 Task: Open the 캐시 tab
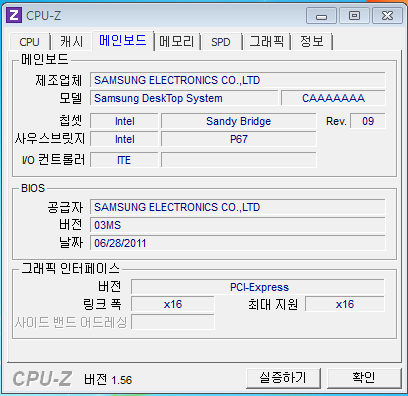click(71, 42)
